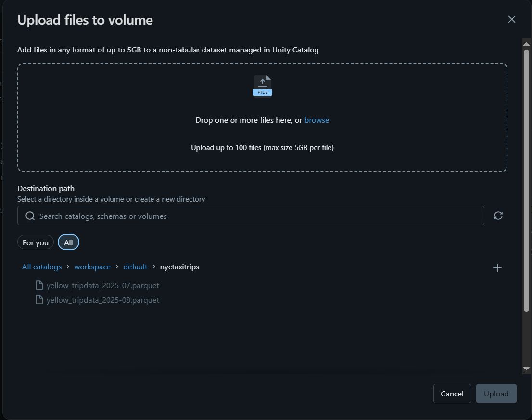Open the 'browse' file picker link
The height and width of the screenshot is (420, 532).
[317, 120]
